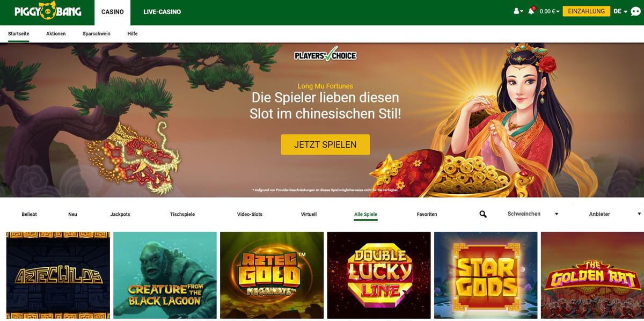Open the Aktionen menu item
Screen dimensions: 644x321
tap(56, 33)
